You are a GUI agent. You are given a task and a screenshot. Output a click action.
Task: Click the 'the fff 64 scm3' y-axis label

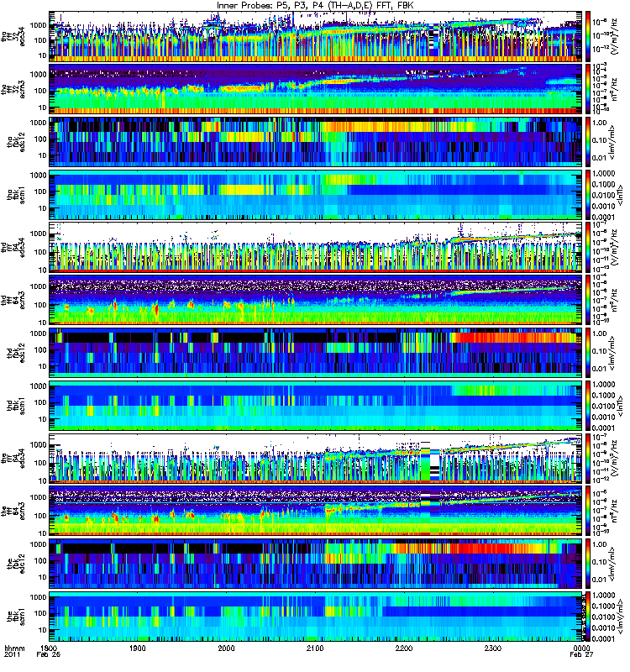(13, 512)
